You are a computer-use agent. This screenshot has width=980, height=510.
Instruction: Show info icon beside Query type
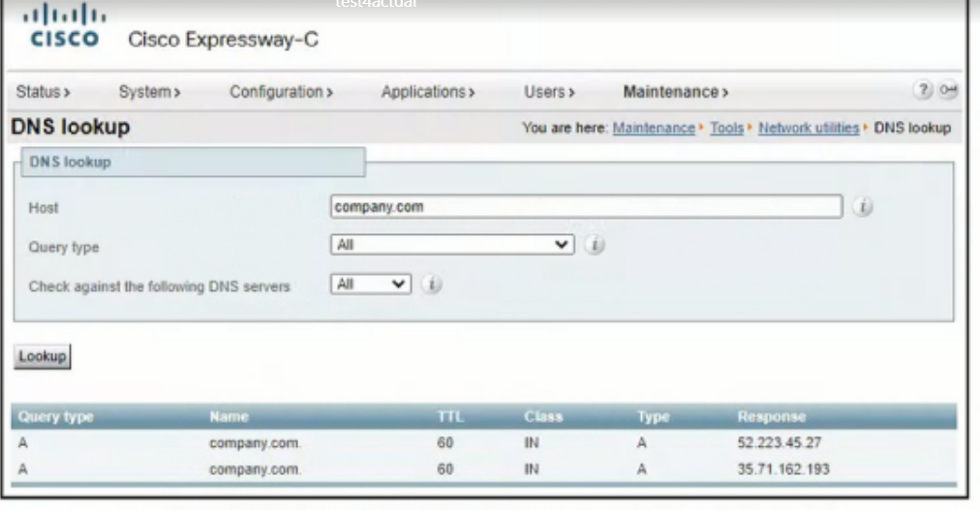(597, 246)
